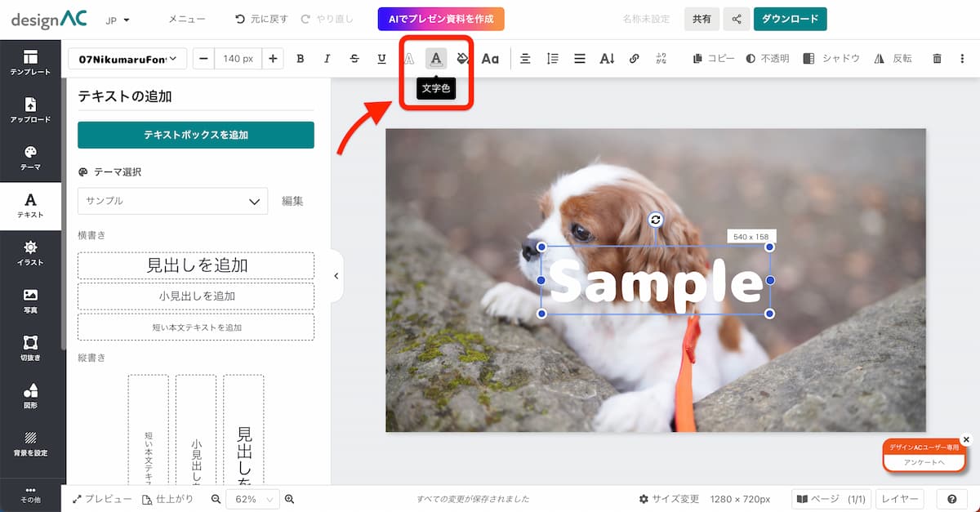Switch to the イラスト sidebar tab
This screenshot has width=980, height=512.
point(30,253)
